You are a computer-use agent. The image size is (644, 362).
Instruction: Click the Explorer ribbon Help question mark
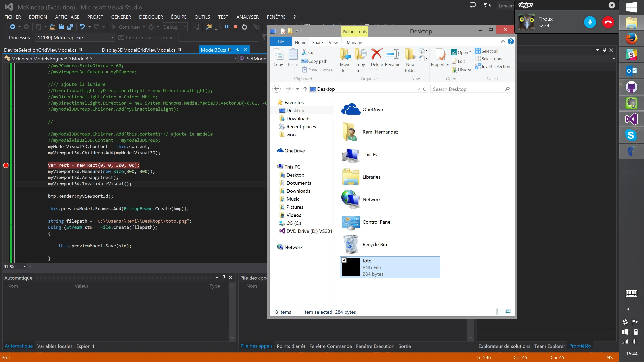point(511,41)
